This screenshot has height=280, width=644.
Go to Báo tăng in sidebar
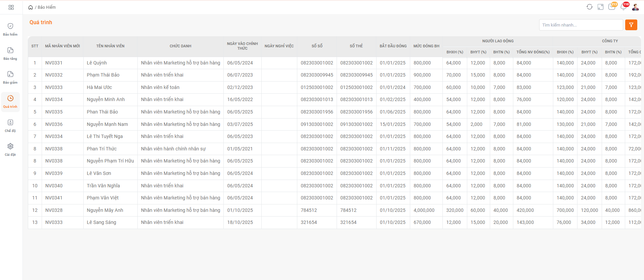(10, 53)
